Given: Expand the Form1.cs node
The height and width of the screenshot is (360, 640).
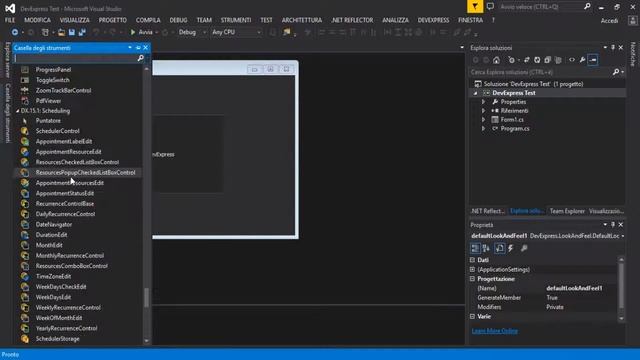Looking at the screenshot, I should (x=484, y=120).
